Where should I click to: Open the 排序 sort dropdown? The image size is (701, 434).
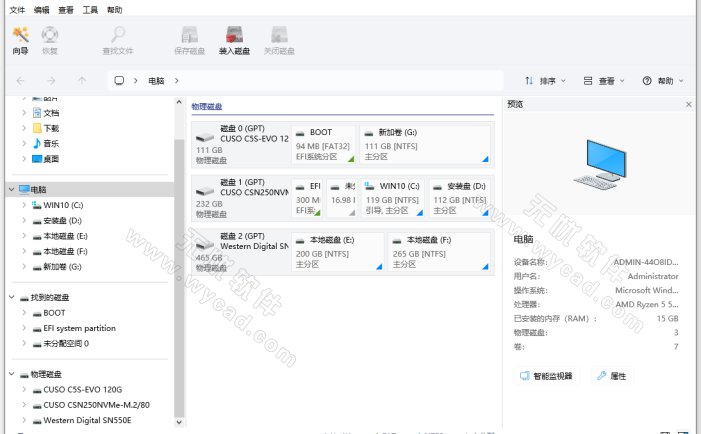[x=545, y=81]
